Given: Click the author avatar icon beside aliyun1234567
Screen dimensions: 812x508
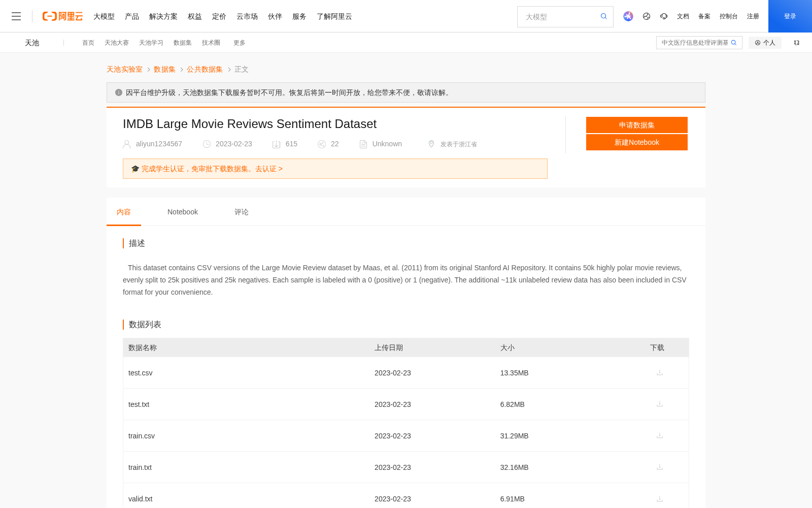Looking at the screenshot, I should pos(127,144).
